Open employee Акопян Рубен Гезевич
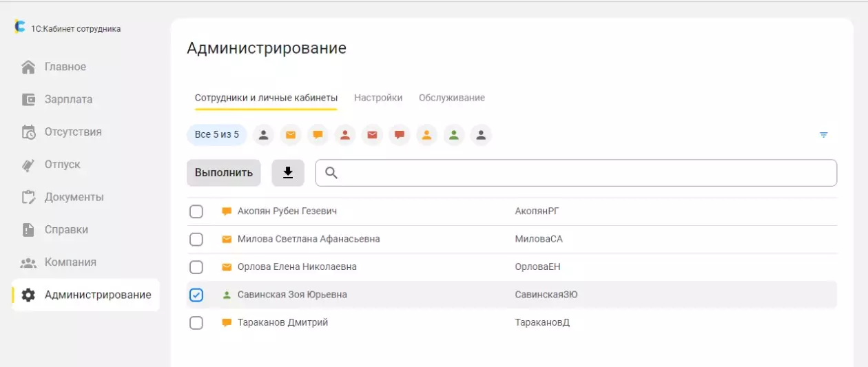 pos(287,211)
